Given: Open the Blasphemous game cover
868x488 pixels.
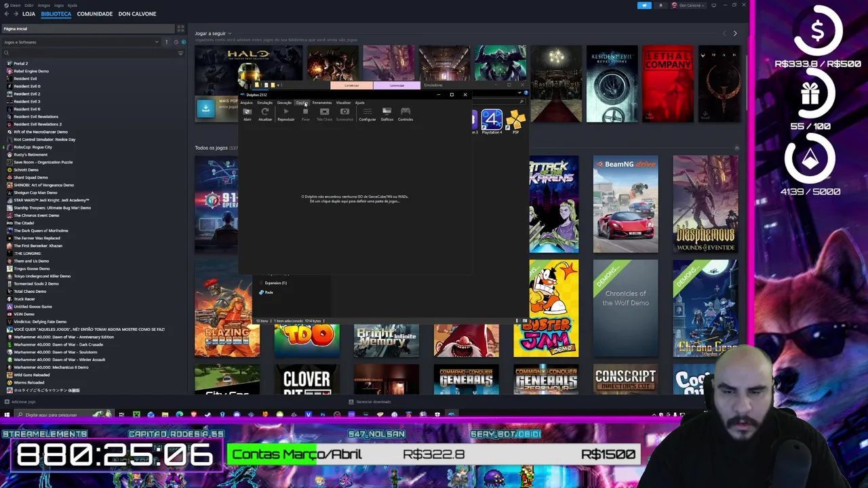Looking at the screenshot, I should pos(705,204).
